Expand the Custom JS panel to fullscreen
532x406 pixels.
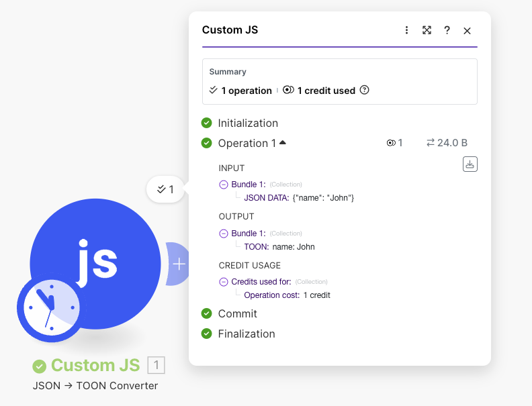427,30
